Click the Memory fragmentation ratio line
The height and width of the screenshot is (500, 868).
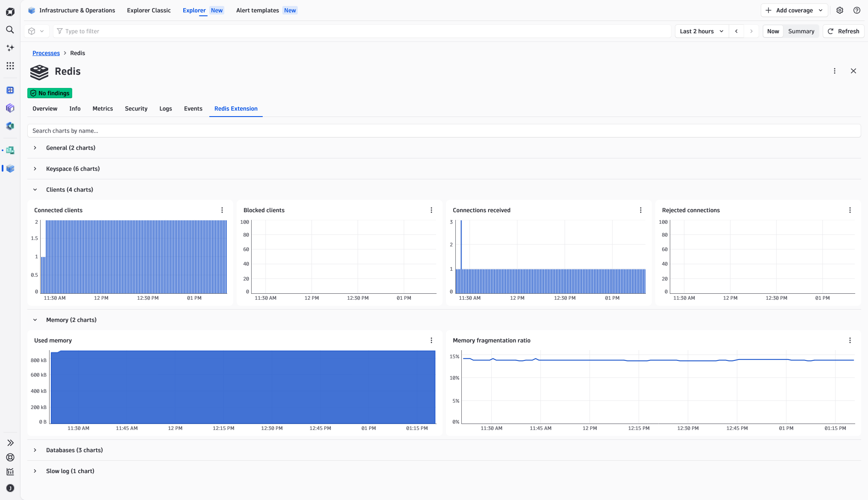(658, 360)
